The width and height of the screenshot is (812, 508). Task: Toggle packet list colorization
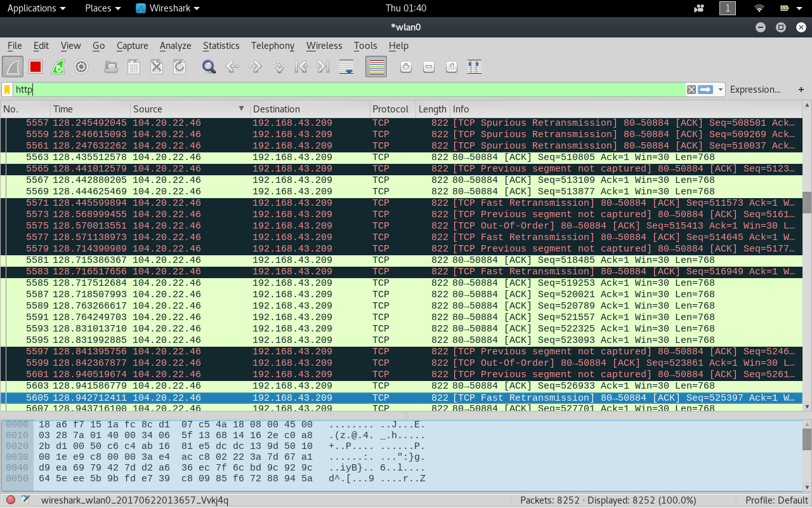[376, 67]
